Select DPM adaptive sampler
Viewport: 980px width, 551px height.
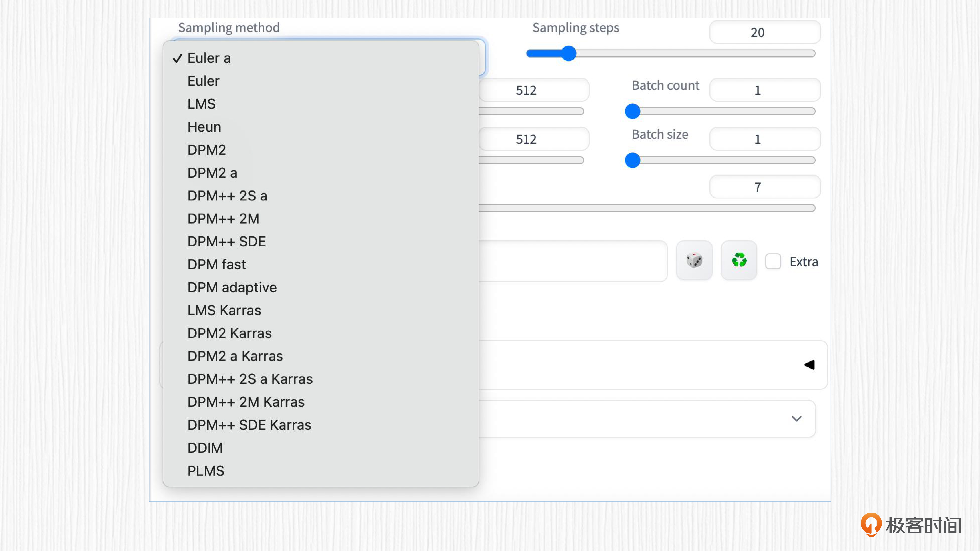232,287
